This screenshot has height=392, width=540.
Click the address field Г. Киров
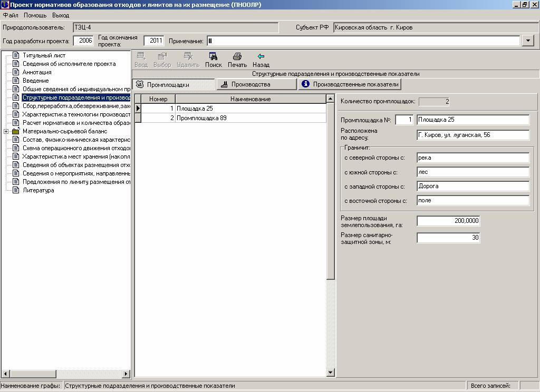(x=472, y=135)
